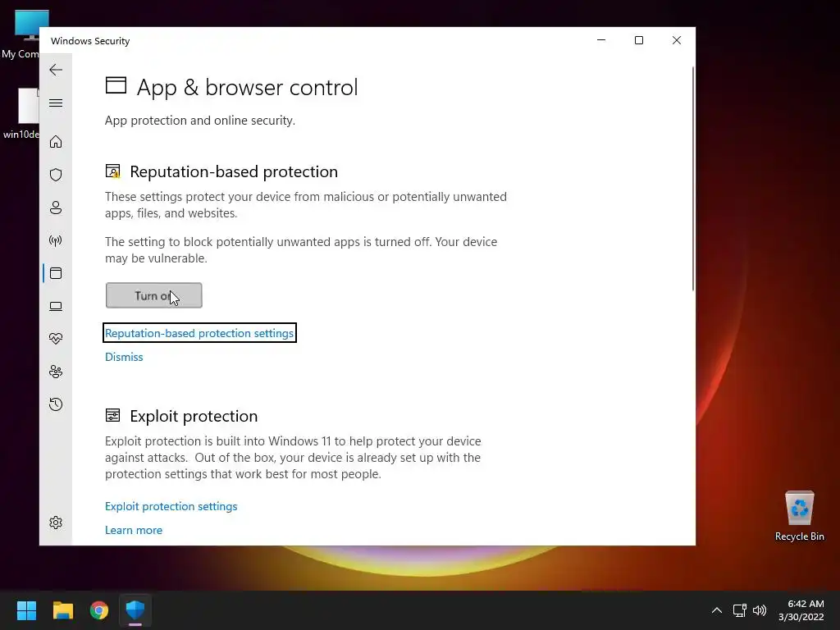Open clock showing 6:42 AM
840x630 pixels.
click(801, 610)
